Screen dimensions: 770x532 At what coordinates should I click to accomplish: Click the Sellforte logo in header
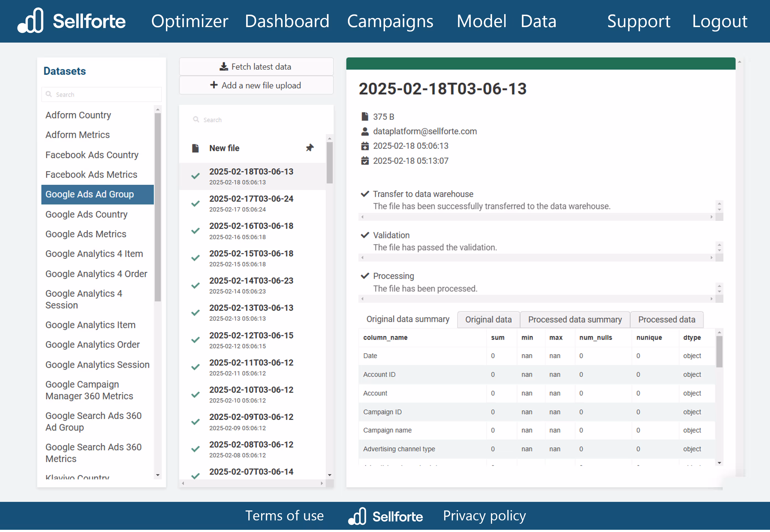point(72,21)
